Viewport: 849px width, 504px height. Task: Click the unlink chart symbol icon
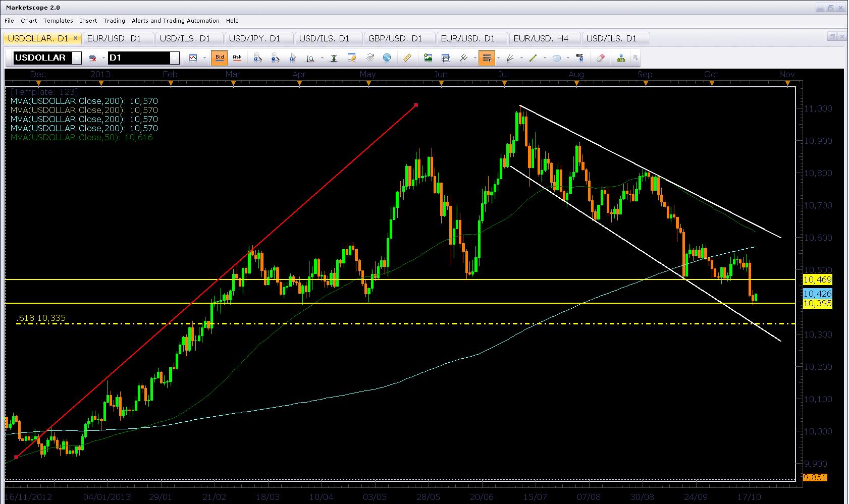pos(92,58)
